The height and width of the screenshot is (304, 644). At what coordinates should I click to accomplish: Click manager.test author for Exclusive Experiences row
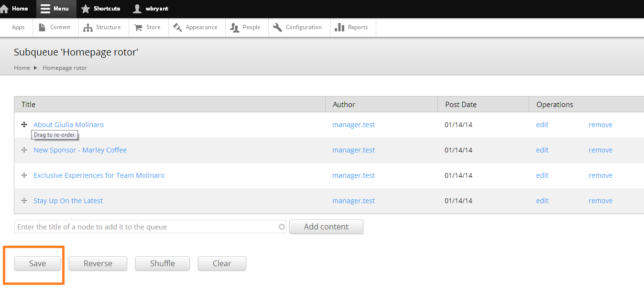(353, 175)
